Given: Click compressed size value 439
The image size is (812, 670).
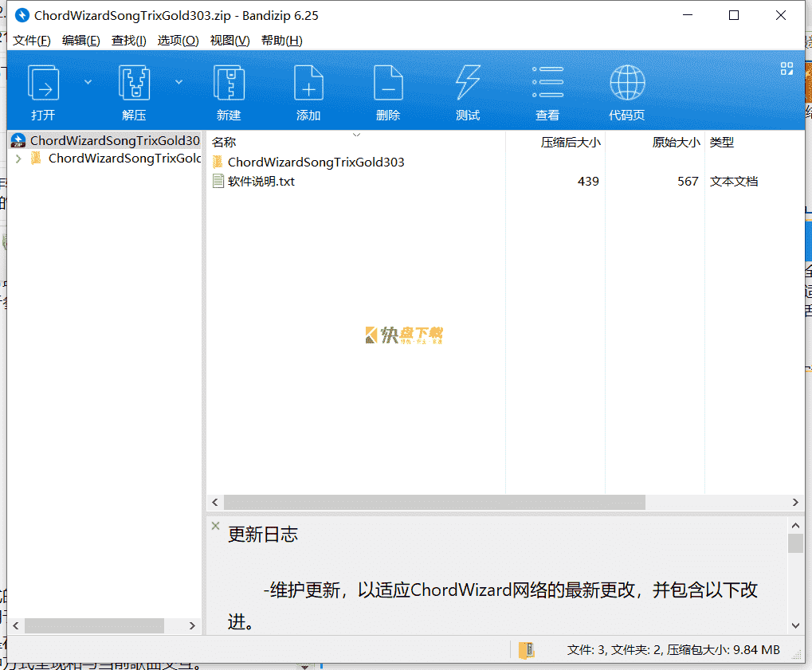Looking at the screenshot, I should click(x=588, y=181).
